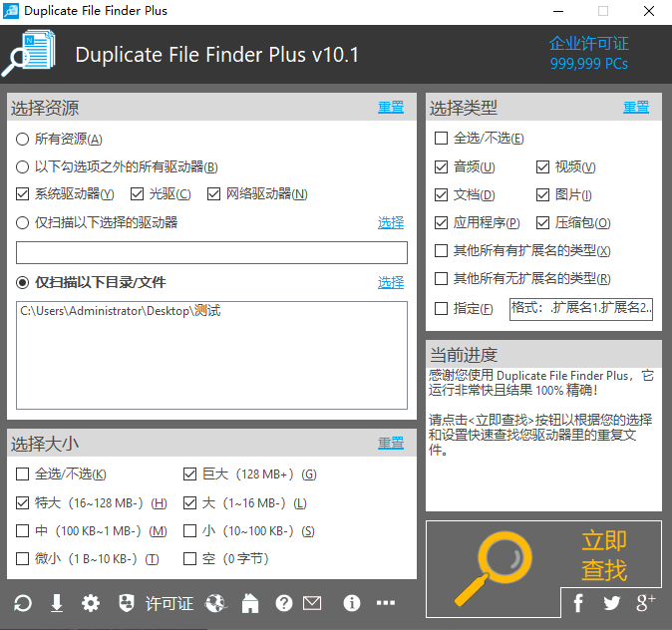Open settings via the gear icon
The width and height of the screenshot is (672, 630).
[x=91, y=603]
